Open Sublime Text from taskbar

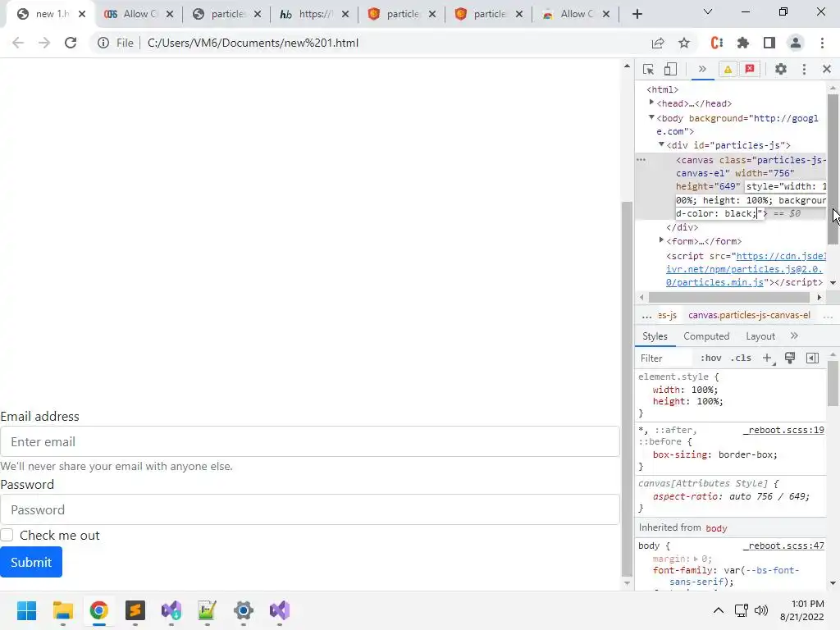point(135,610)
